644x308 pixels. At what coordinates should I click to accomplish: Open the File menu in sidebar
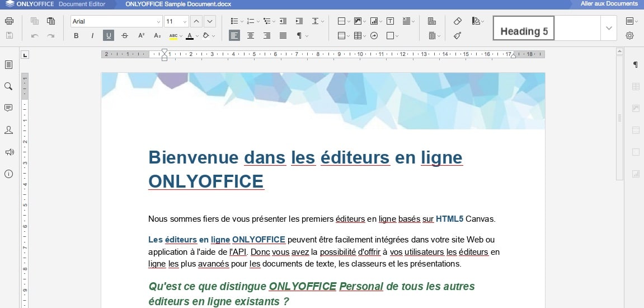point(8,64)
